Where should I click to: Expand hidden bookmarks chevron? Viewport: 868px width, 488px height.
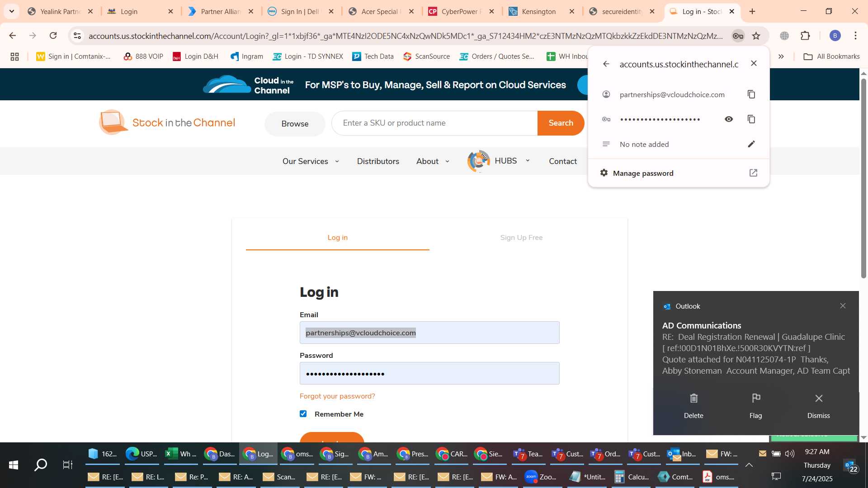[781, 56]
